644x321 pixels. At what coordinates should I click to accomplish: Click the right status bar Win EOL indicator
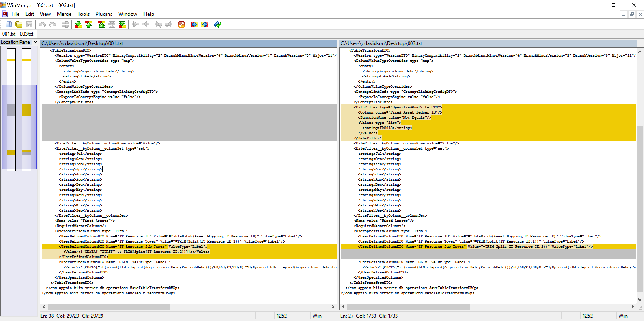623,316
